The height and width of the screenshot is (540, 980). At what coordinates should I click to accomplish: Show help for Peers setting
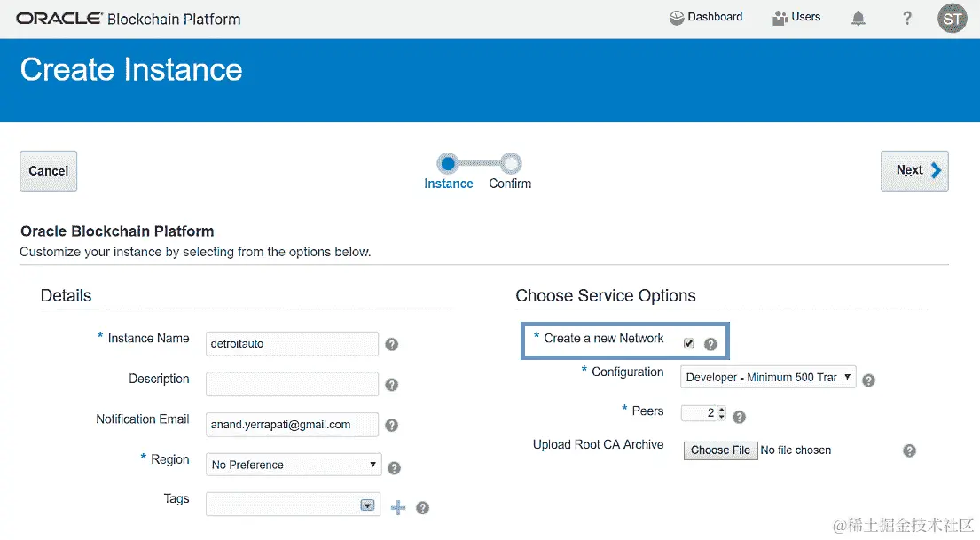coord(739,417)
